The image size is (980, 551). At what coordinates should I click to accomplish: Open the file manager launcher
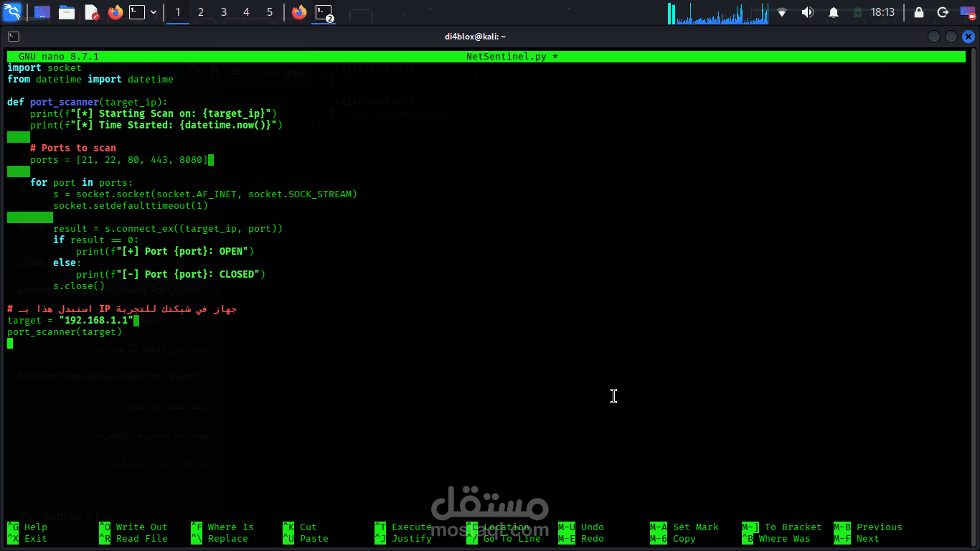pyautogui.click(x=67, y=12)
